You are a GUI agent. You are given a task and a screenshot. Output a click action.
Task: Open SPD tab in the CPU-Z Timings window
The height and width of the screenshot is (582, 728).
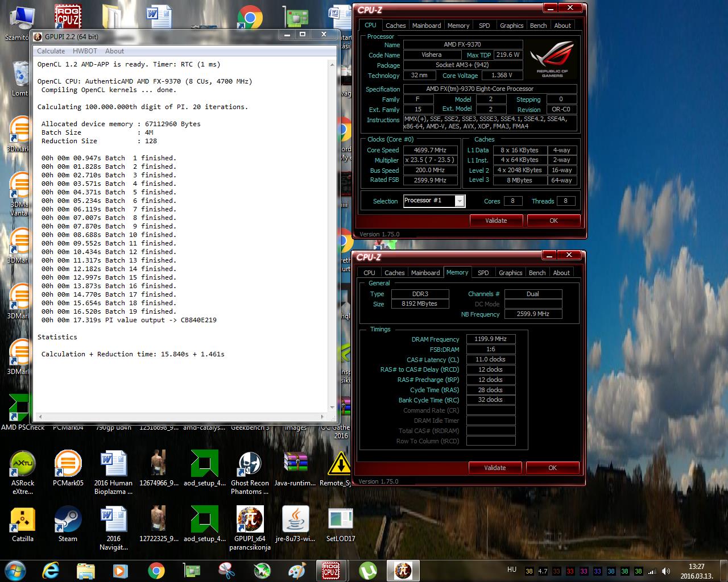pos(483,273)
